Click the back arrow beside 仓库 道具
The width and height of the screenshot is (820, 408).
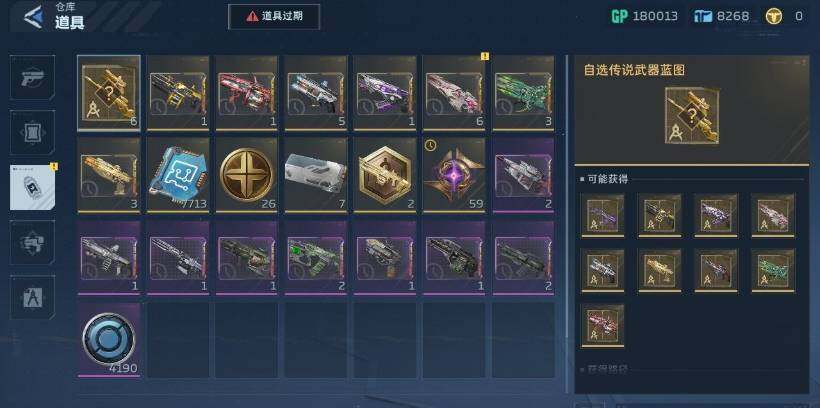click(33, 16)
